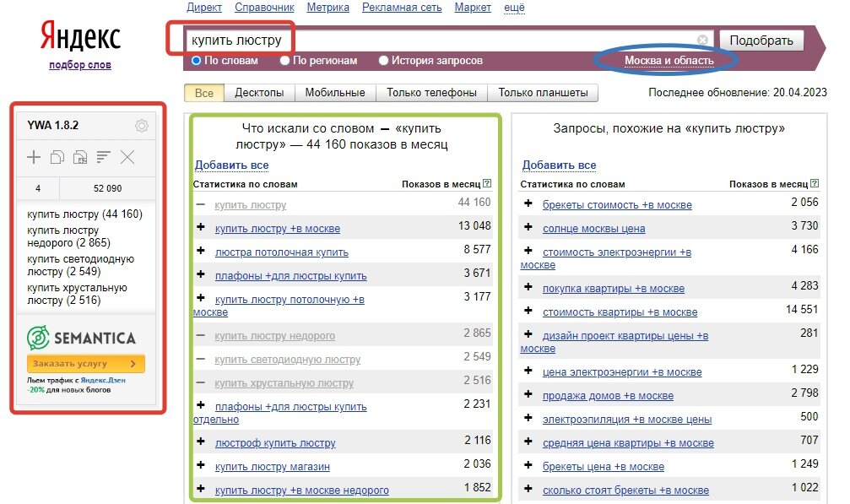Viewport: 850px width, 504px height.
Task: Click the help icon beside right Показов в месяц
Action: coord(815,184)
